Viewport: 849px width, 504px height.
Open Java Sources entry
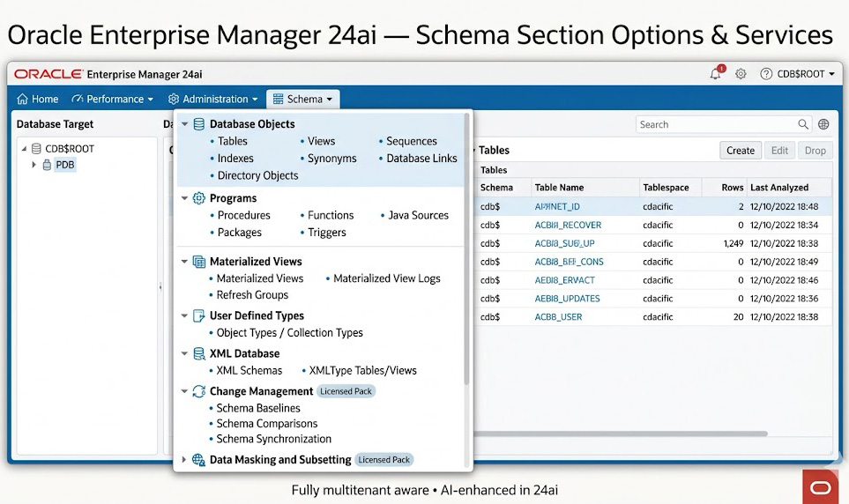[x=418, y=216]
